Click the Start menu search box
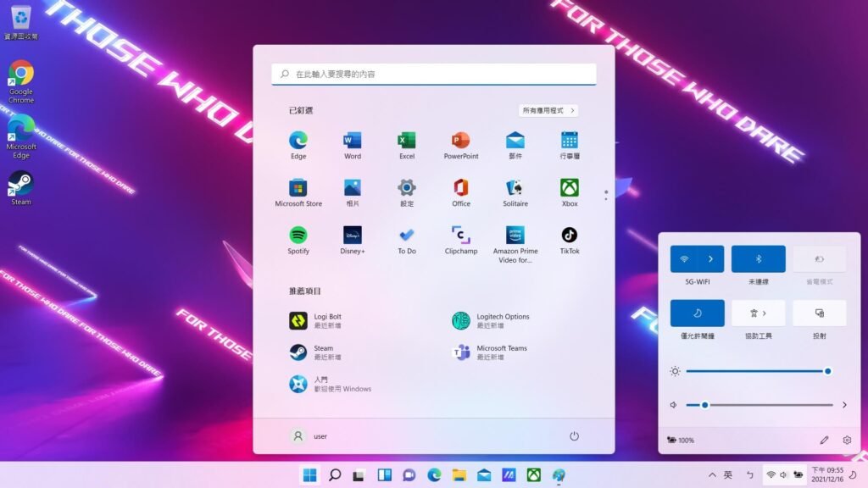This screenshot has height=488, width=868. coord(433,75)
